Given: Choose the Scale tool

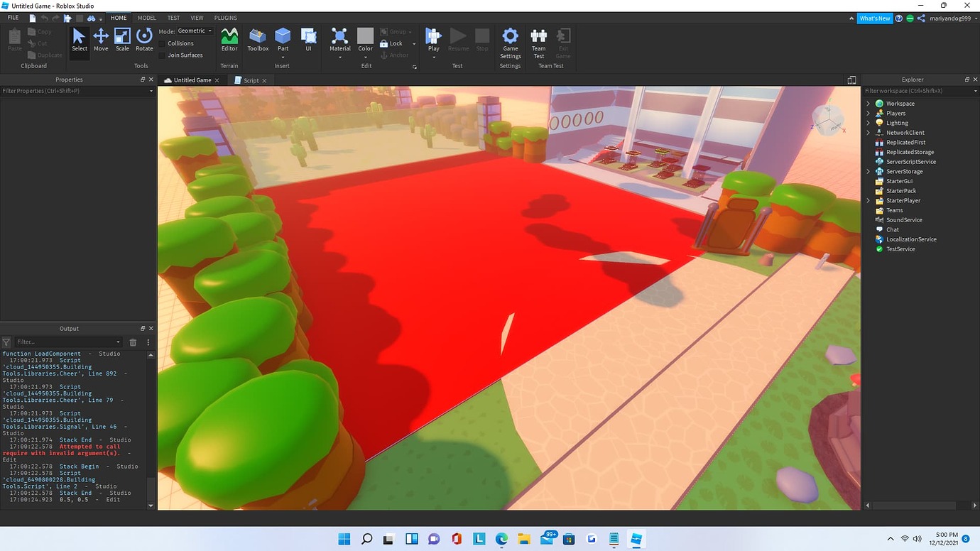Looking at the screenshot, I should (122, 40).
